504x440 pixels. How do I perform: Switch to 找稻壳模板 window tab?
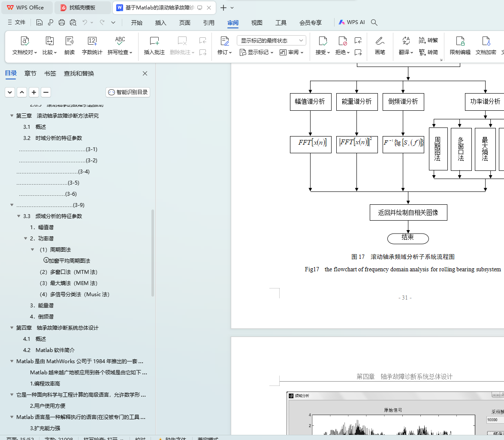[x=82, y=8]
